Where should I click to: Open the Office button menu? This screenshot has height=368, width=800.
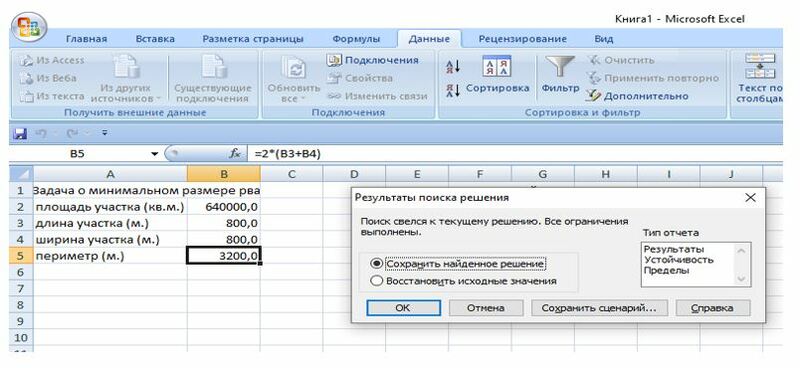[x=30, y=27]
